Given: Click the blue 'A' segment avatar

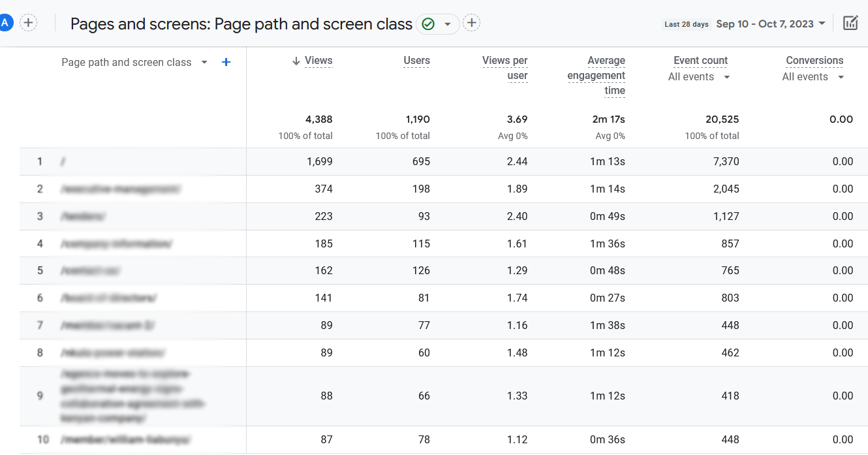Looking at the screenshot, I should pos(5,23).
